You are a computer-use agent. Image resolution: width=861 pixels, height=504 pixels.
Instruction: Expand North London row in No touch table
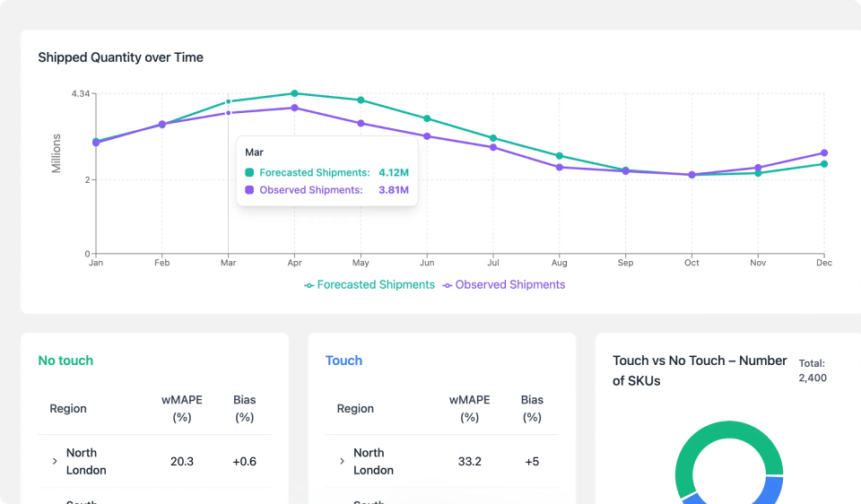coord(55,461)
